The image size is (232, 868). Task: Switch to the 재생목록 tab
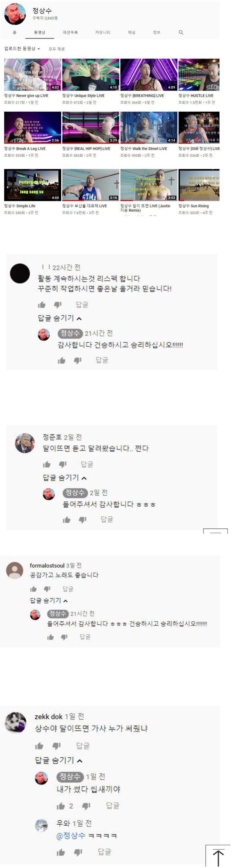click(x=70, y=32)
